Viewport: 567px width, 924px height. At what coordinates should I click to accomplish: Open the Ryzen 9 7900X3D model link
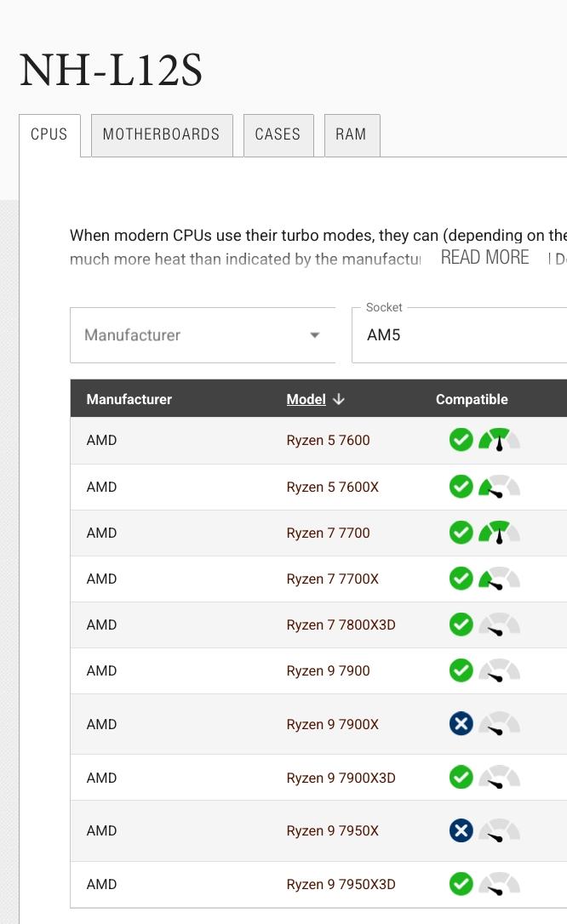click(341, 778)
